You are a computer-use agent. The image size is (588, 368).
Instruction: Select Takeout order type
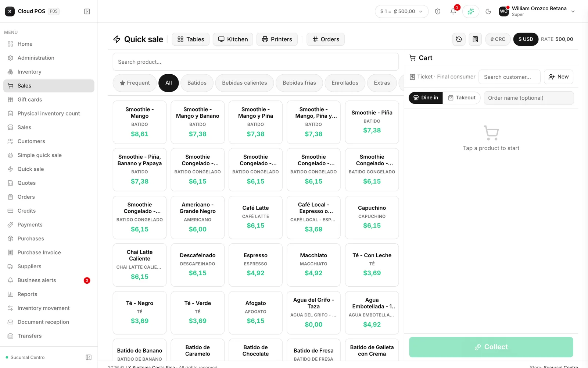(462, 98)
